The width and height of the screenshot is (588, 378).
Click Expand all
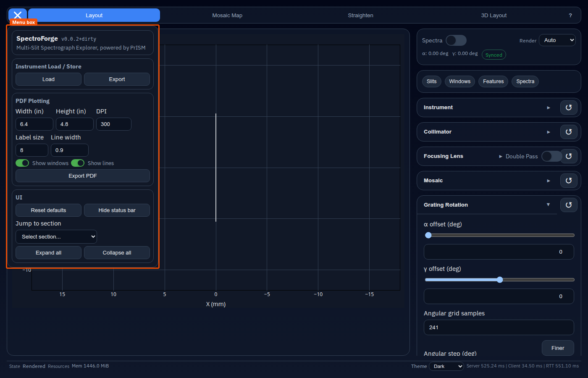[x=48, y=253]
